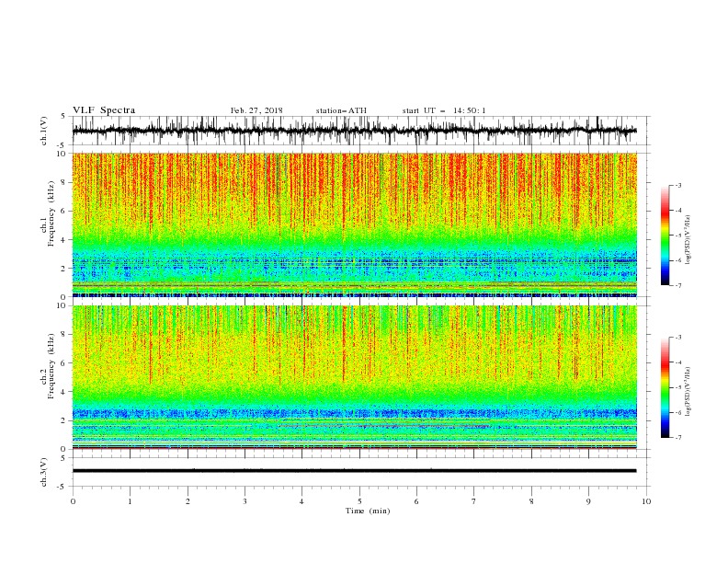The width and height of the screenshot is (728, 563).
Task: Click the "4" kHz tick on ch.2 frequency axis
Action: pyautogui.click(x=64, y=392)
